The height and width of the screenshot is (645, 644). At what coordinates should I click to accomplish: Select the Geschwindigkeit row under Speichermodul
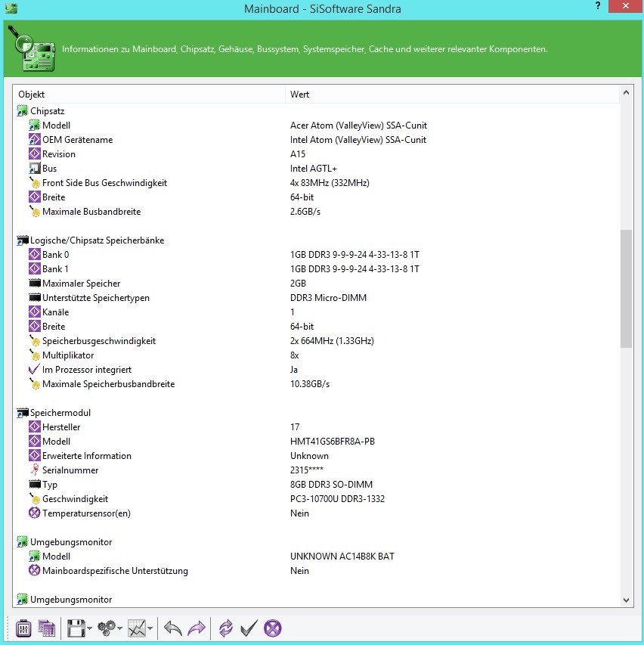tap(316, 498)
